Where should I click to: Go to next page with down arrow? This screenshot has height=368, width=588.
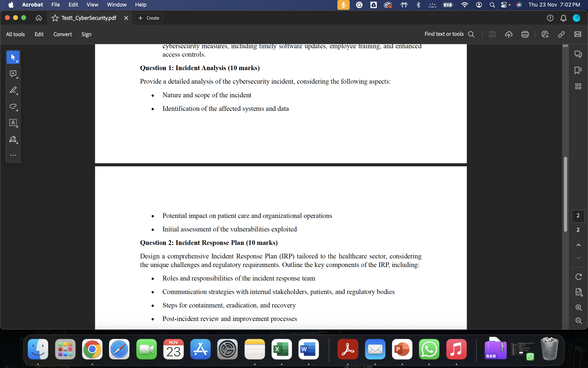point(579,258)
